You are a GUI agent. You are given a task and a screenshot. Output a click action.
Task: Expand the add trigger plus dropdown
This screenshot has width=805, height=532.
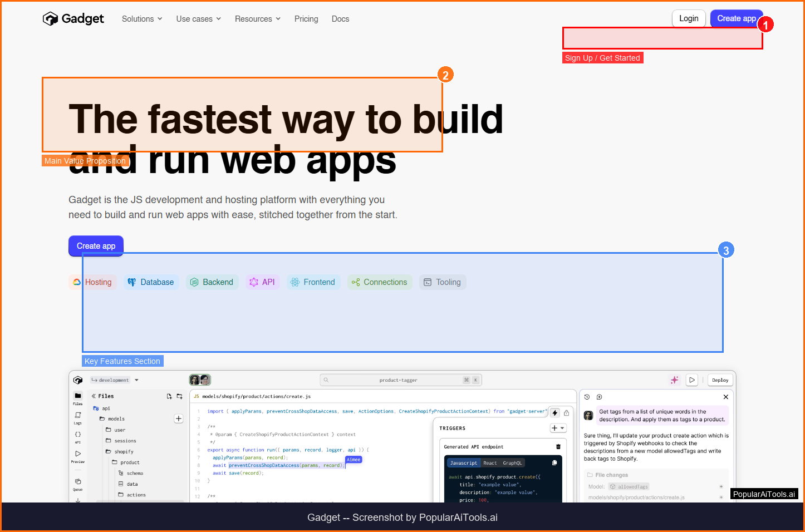tap(558, 428)
